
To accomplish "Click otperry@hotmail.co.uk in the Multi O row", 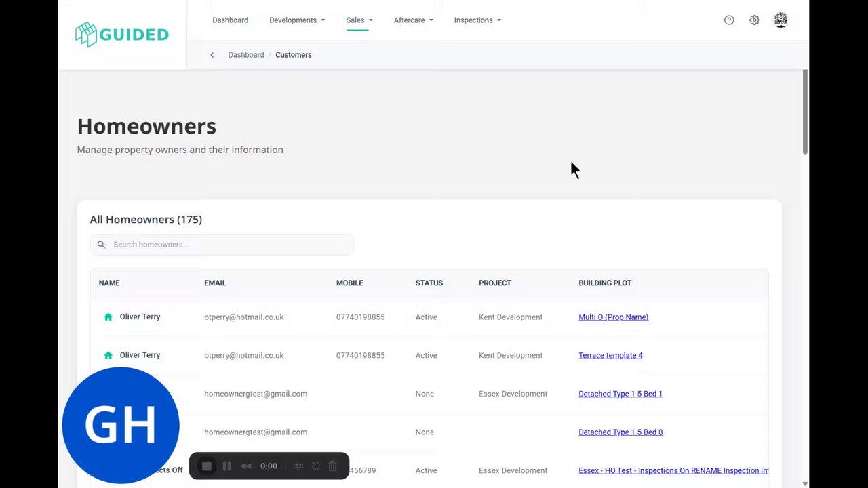I will tap(244, 317).
